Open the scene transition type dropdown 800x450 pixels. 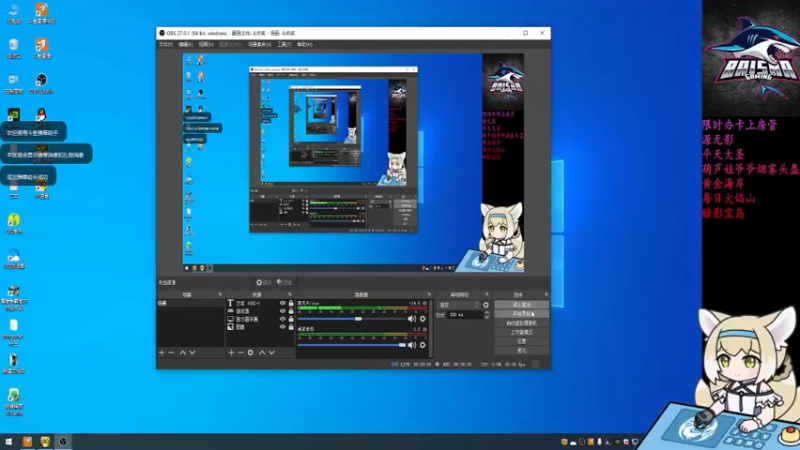pos(459,305)
